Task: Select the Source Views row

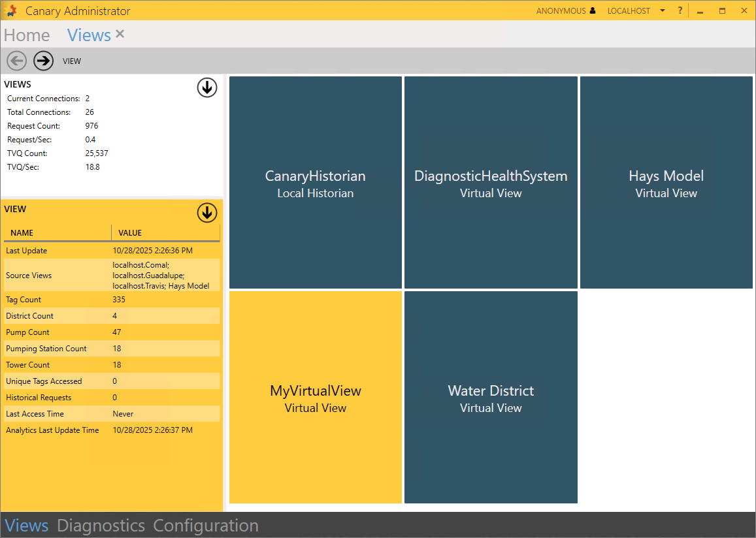Action: pos(111,275)
